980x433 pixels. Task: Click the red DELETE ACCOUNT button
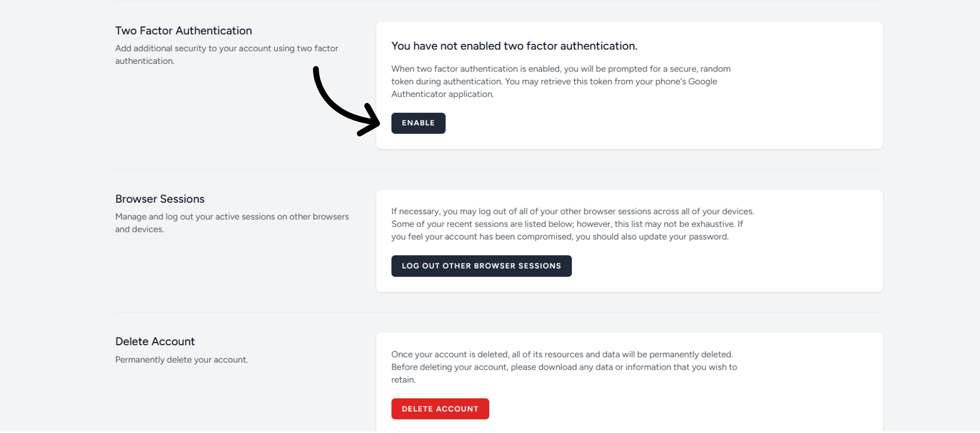(x=440, y=408)
